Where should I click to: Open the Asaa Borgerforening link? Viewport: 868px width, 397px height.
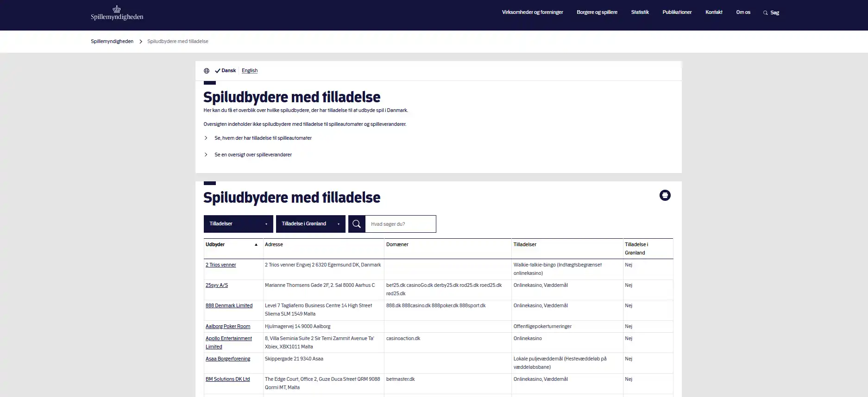coord(228,359)
